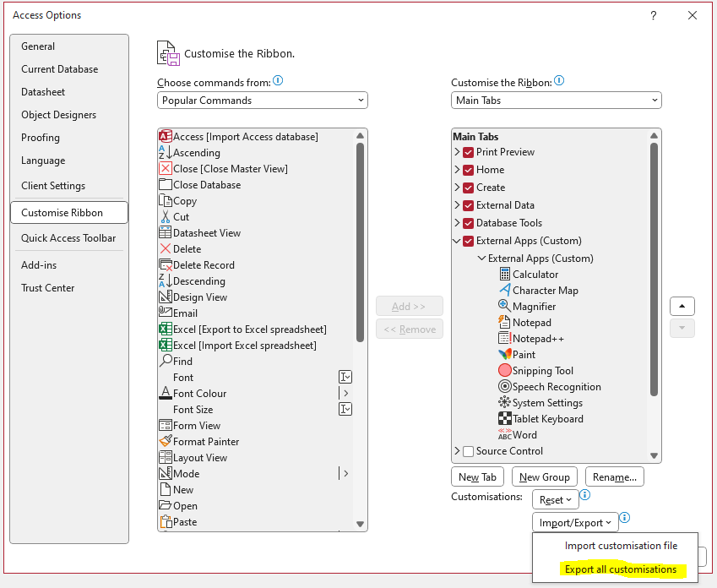
Task: Select the Speech Recognition icon
Action: coord(504,386)
